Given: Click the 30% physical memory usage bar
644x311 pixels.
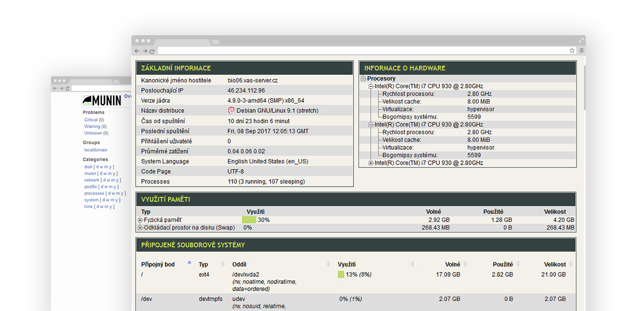Looking at the screenshot, I should tap(249, 220).
